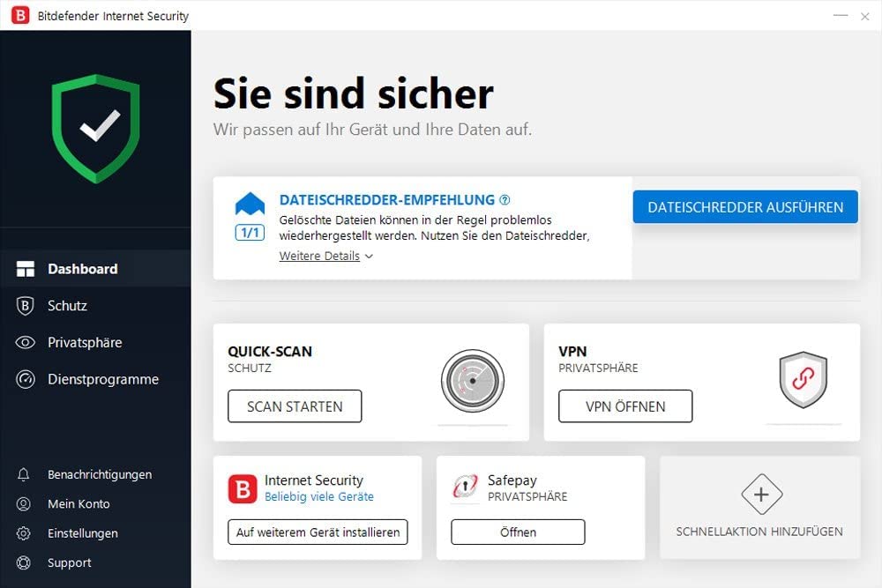Click the Mein Konto user icon
The height and width of the screenshot is (588, 882).
pos(24,503)
